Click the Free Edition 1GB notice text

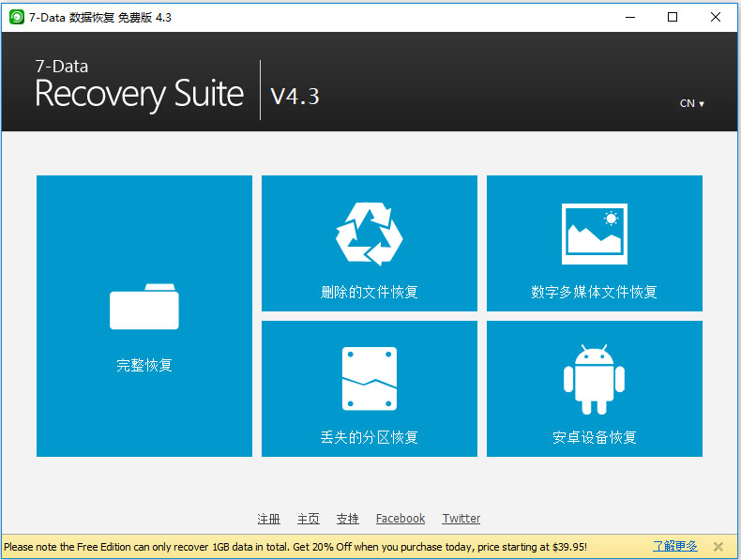click(295, 547)
